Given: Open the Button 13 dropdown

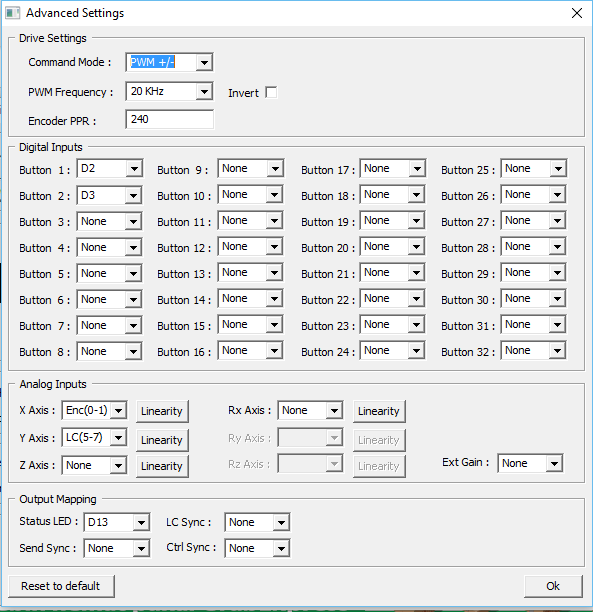Looking at the screenshot, I should coord(251,272).
